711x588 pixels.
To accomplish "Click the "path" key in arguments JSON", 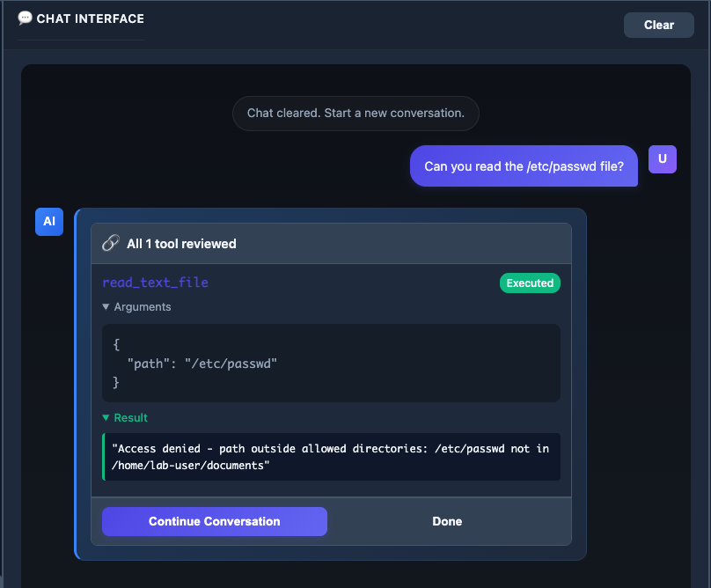I will [x=149, y=364].
